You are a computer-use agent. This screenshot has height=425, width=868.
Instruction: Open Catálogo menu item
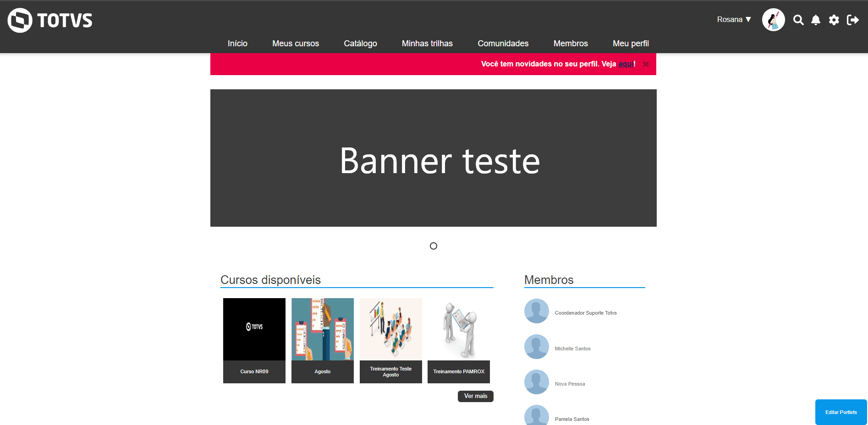tap(361, 44)
